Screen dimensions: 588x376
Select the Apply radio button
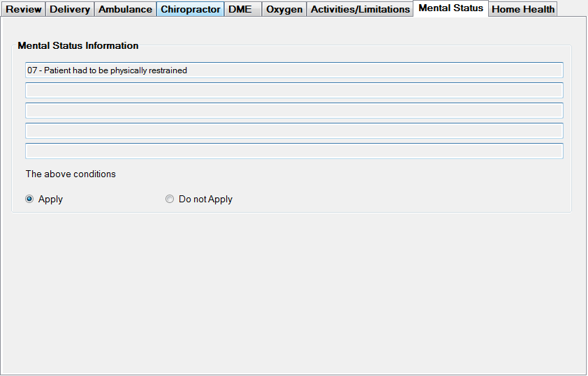[29, 199]
